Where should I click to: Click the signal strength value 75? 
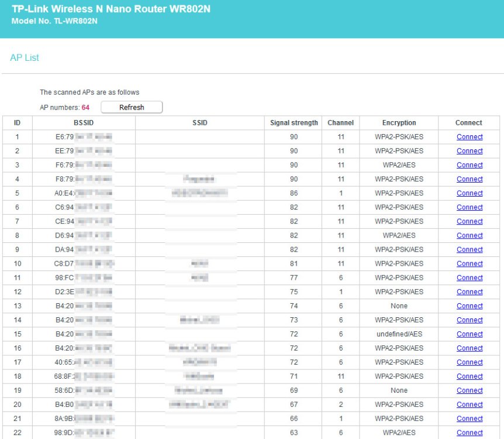click(294, 292)
